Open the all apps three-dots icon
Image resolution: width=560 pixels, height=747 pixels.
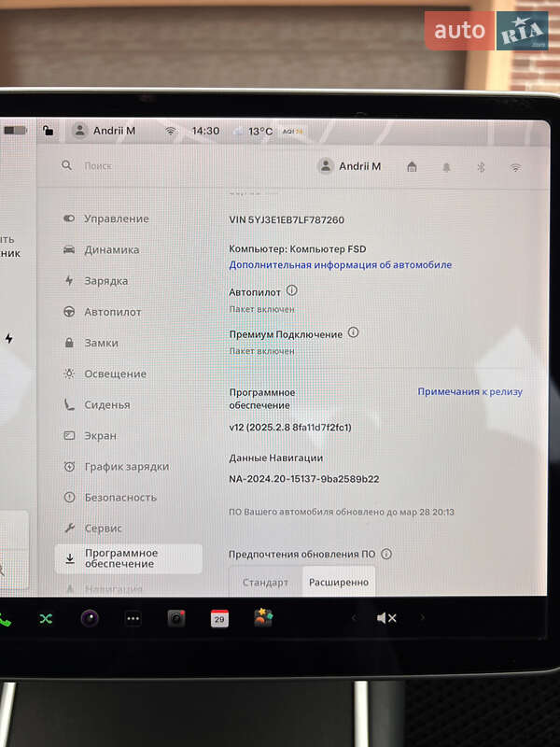(133, 618)
